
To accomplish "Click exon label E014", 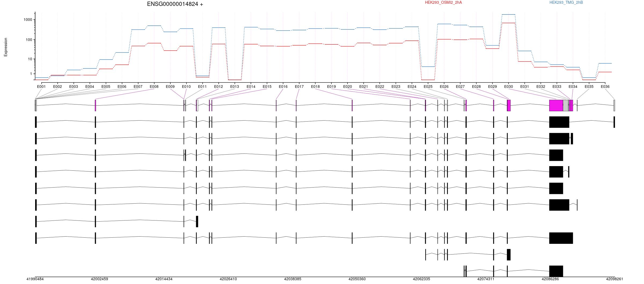I will point(251,87).
